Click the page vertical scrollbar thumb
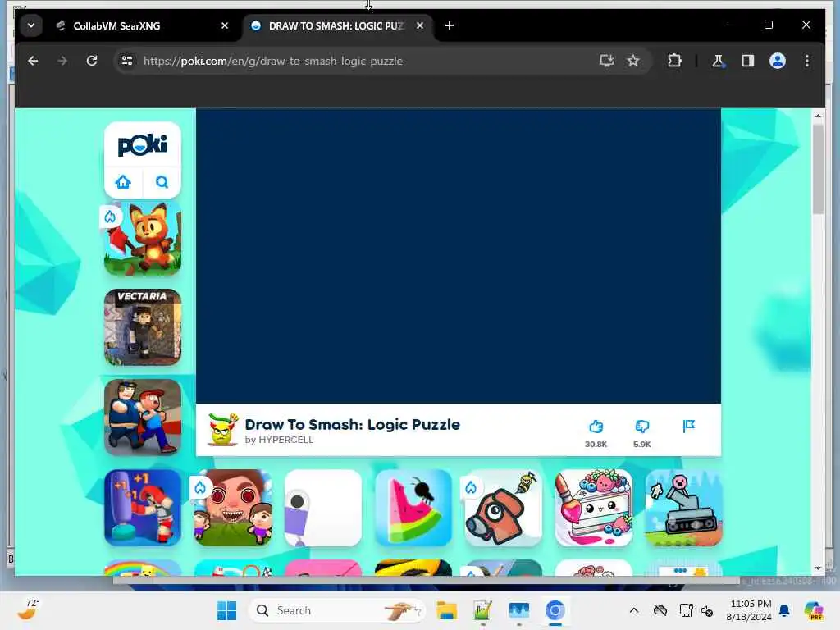 tap(818, 169)
